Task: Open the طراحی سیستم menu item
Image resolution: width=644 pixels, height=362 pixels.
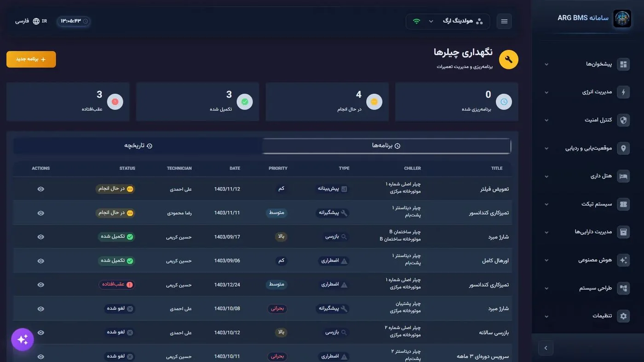Action: click(588, 288)
